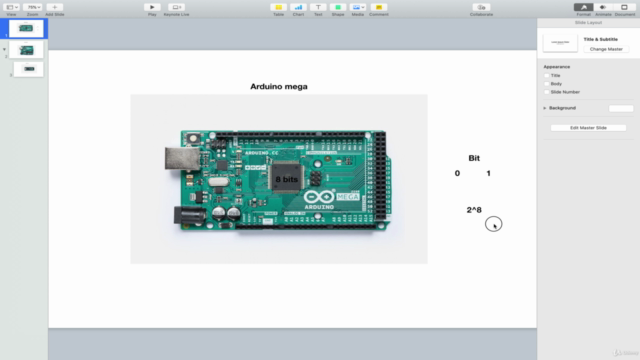Click the Collaborate button
The image size is (640, 360).
[481, 7]
